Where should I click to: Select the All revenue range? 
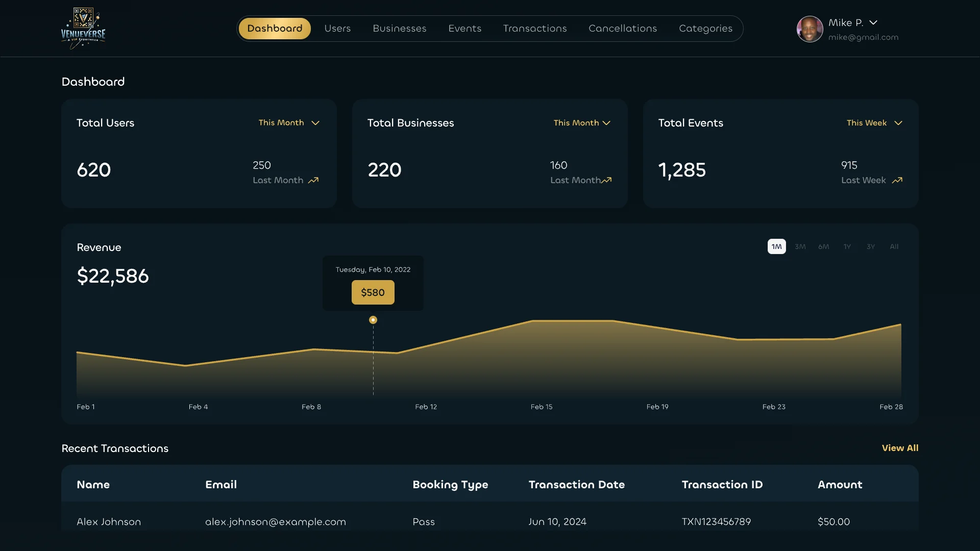tap(894, 246)
